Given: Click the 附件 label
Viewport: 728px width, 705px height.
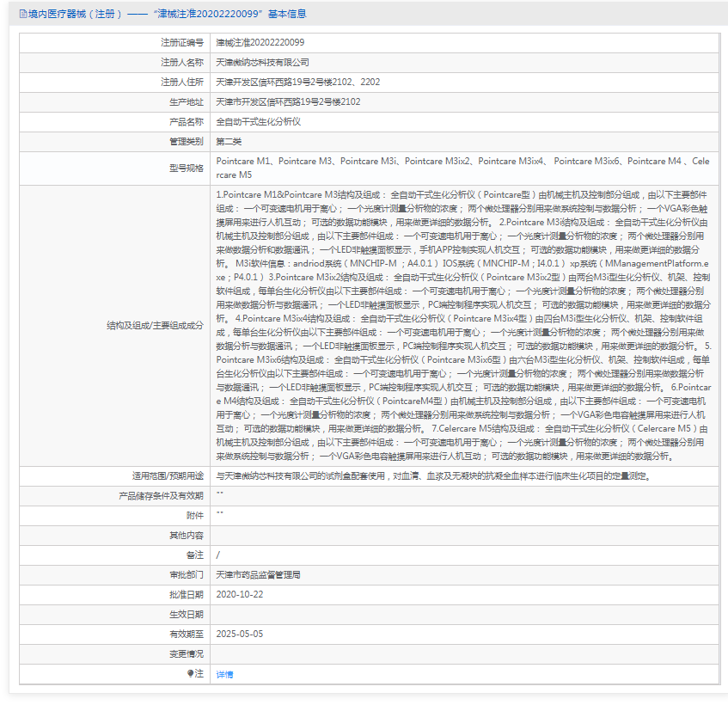Looking at the screenshot, I should coord(195,516).
